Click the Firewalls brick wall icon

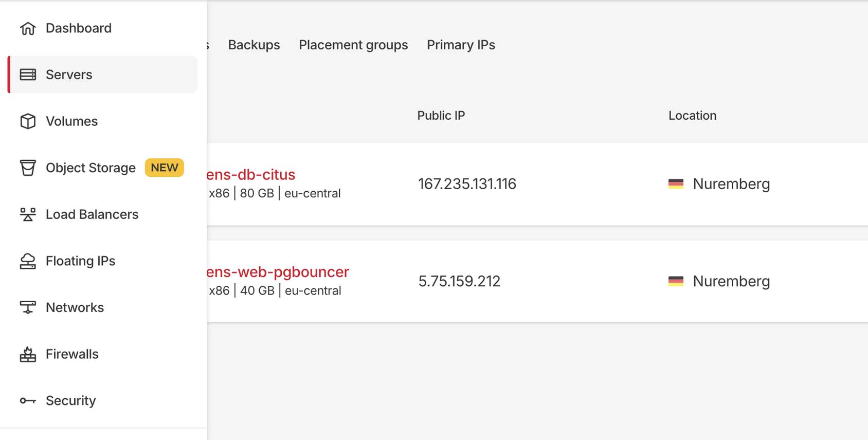(x=28, y=354)
